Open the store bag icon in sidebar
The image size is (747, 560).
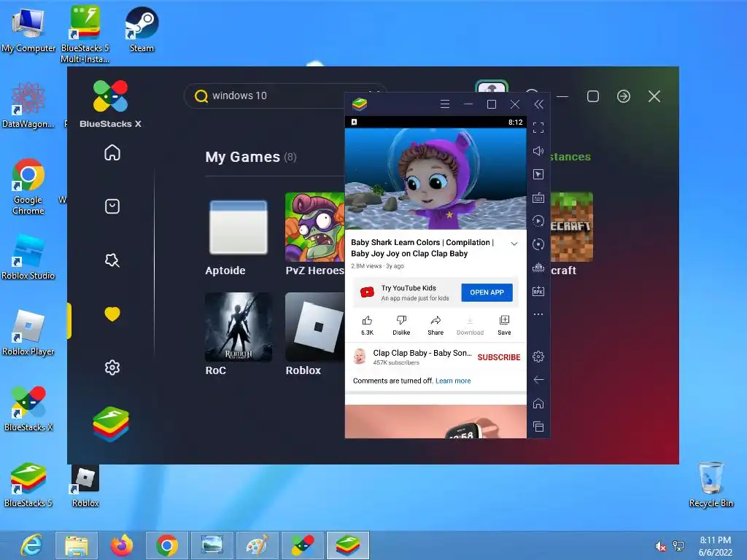(112, 206)
